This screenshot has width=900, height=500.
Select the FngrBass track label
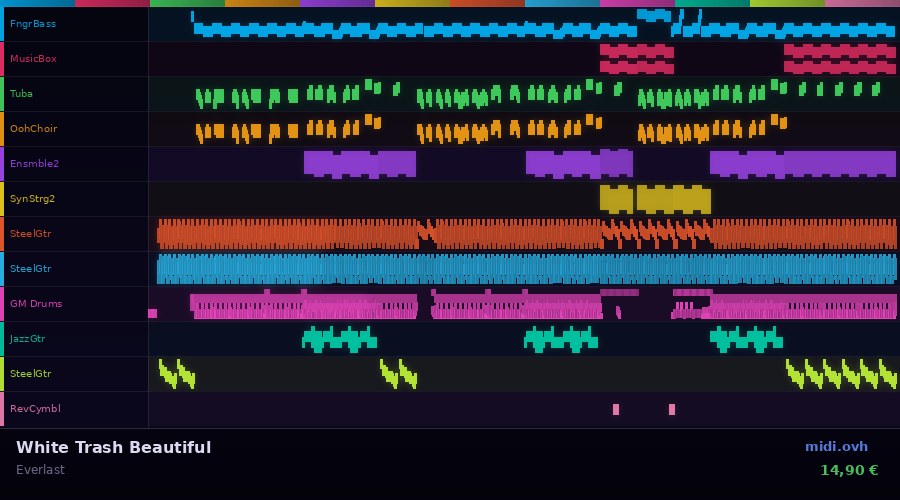[33, 24]
